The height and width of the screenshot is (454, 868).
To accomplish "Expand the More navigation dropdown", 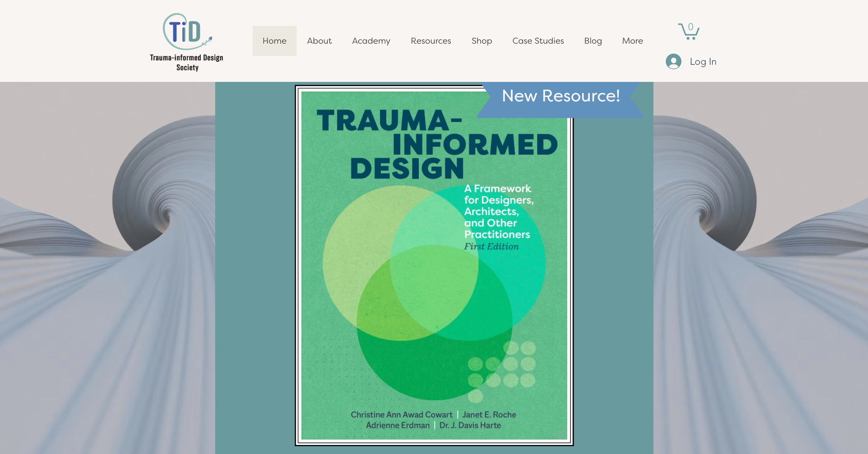I will [632, 41].
